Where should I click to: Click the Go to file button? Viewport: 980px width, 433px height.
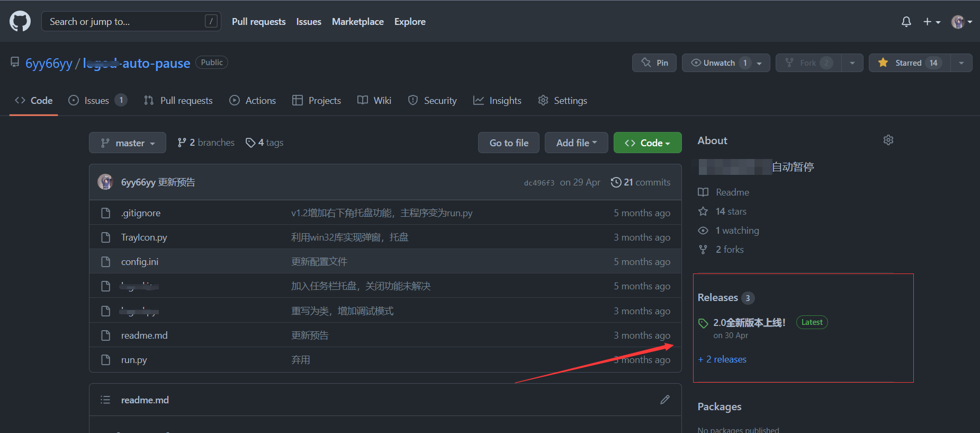(x=509, y=143)
